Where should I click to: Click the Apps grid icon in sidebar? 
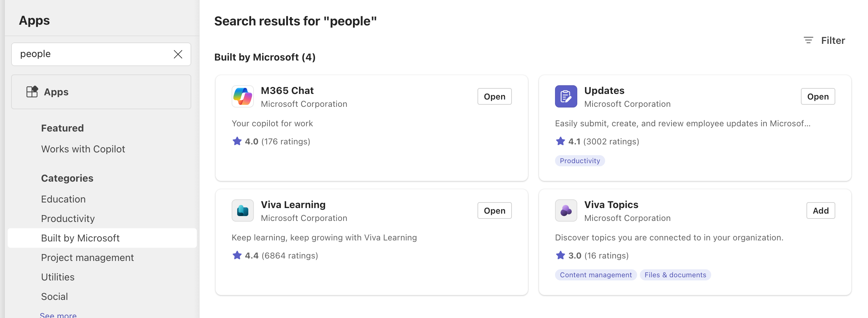32,92
